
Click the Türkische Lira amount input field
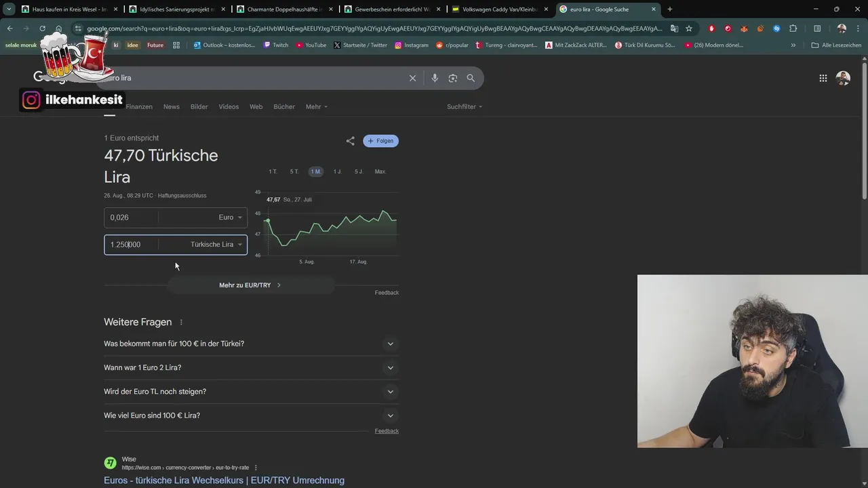(131, 245)
